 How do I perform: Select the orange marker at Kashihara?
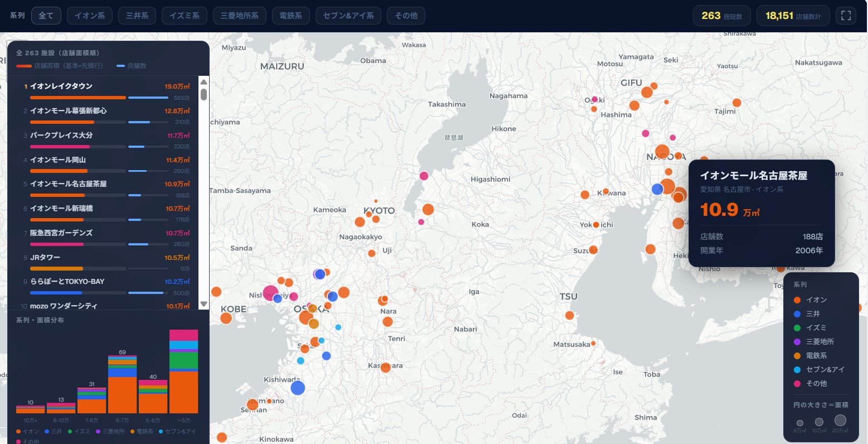[x=385, y=368]
